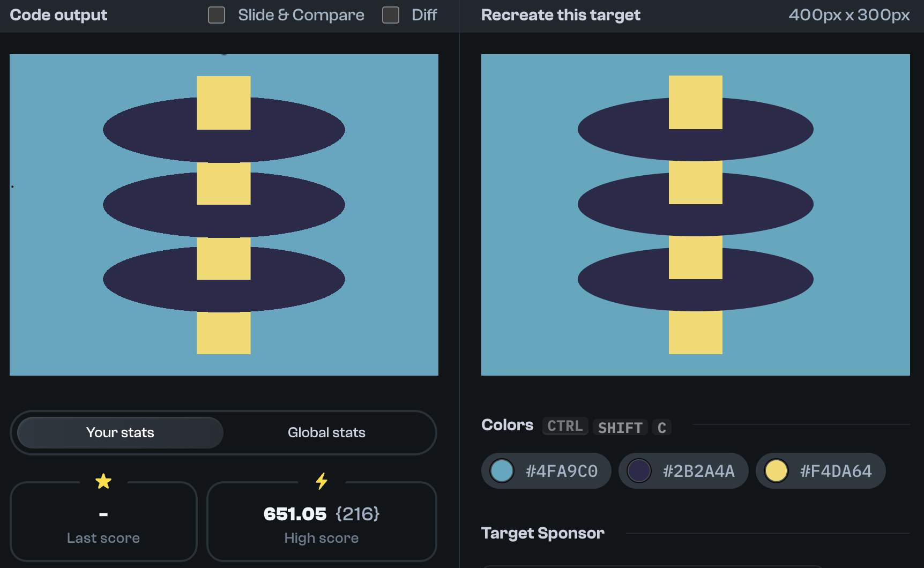This screenshot has height=568, width=924.
Task: Switch to the Global stats tab
Action: coord(326,432)
